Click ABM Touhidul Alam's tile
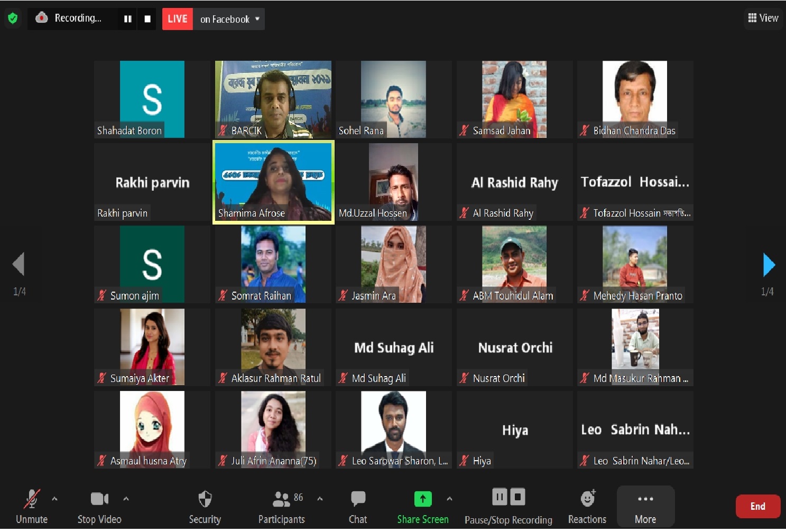This screenshot has height=532, width=786. click(x=515, y=264)
